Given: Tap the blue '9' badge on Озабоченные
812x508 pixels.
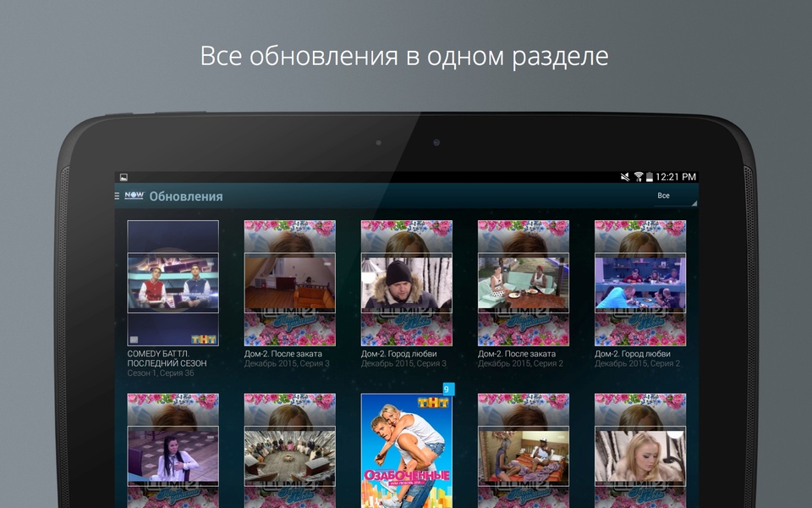Looking at the screenshot, I should click(x=448, y=389).
